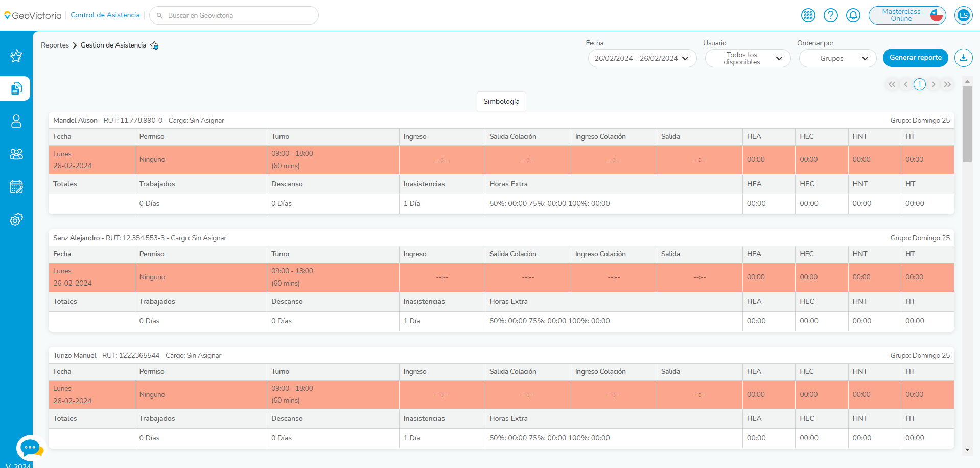Click the Buscar en Geovictoria search field

234,15
